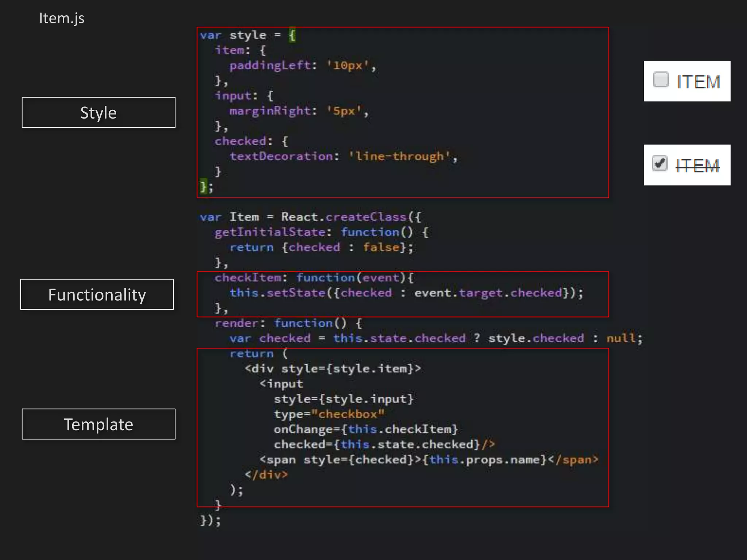Click the highlighted green opening brace
747x560 pixels.
(x=292, y=35)
